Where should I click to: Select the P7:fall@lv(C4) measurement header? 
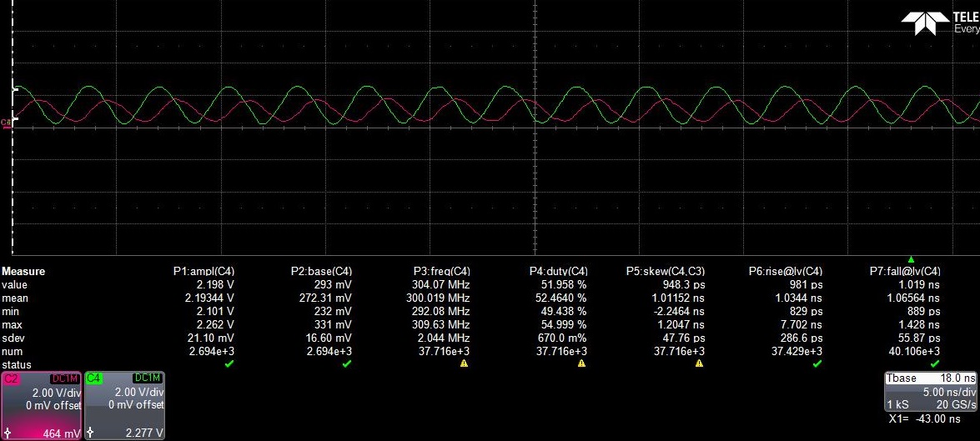[905, 271]
